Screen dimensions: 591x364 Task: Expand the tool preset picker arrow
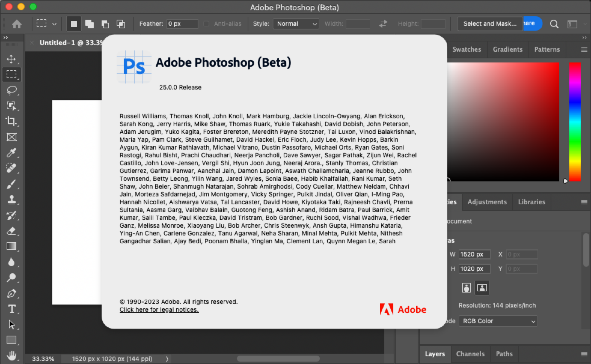[54, 24]
